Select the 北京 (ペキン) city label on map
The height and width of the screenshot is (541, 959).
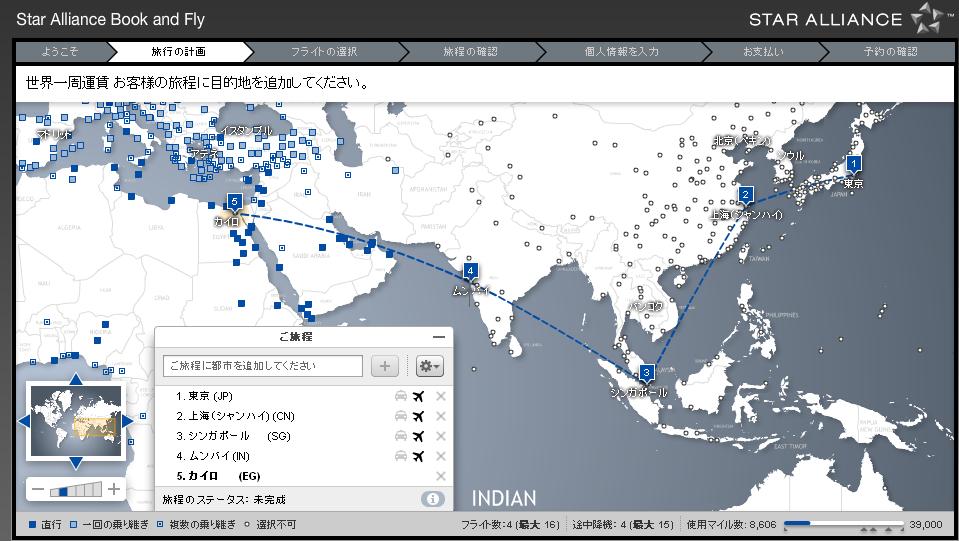click(742, 141)
